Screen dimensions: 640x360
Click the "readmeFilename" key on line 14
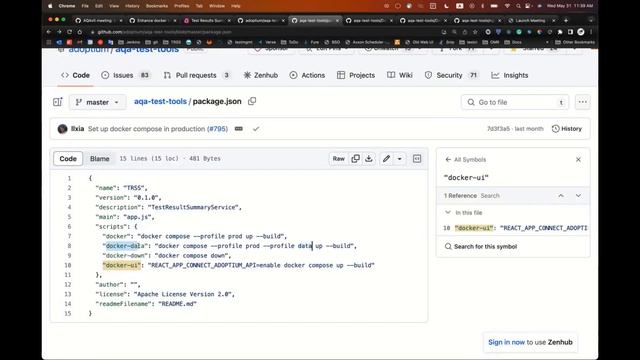[x=124, y=304]
